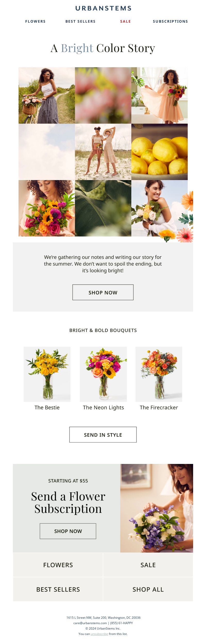
Task: Click the footer Flowers tile
Action: coord(58,565)
